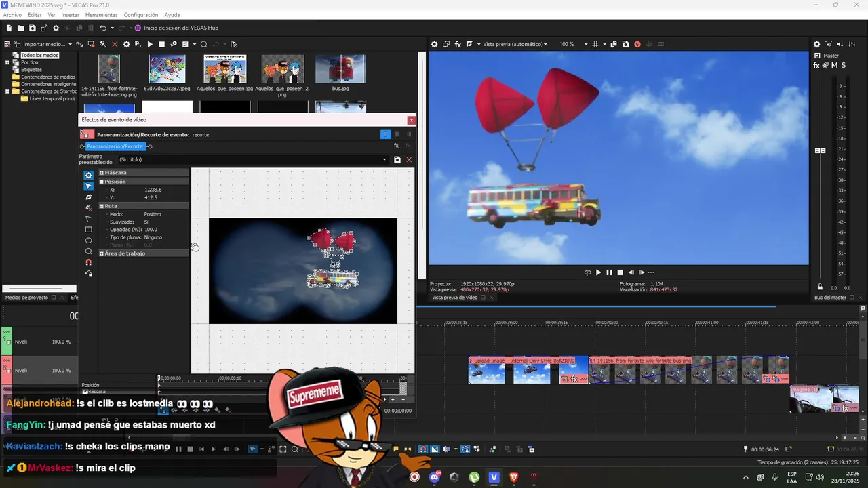
Task: Click the undo arrow icon
Action: pyautogui.click(x=103, y=28)
